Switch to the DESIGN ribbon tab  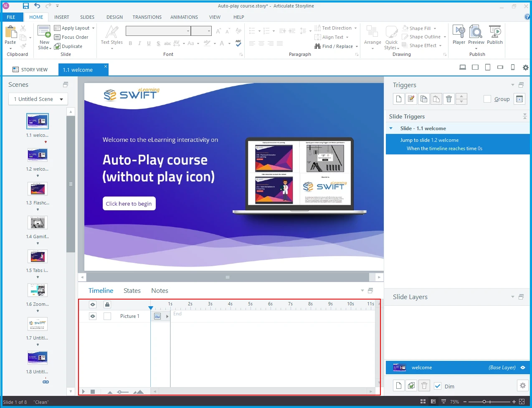coord(114,17)
